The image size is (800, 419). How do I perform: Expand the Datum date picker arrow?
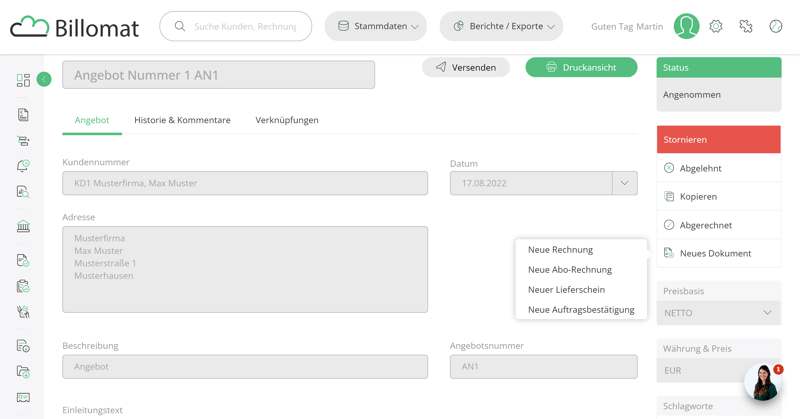[624, 183]
